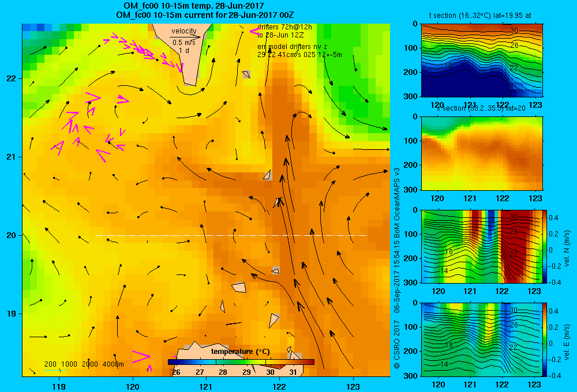
Task: Click longitude axis label '119' on main map
Action: 59,386
